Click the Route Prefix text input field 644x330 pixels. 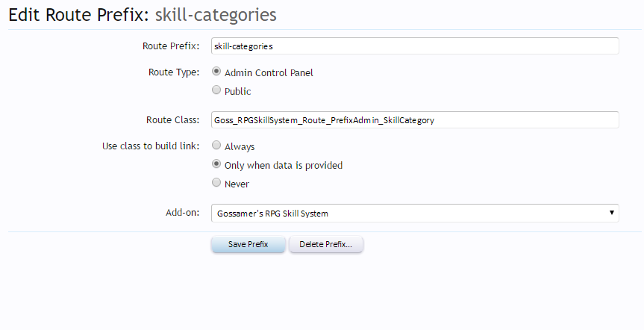coord(415,46)
